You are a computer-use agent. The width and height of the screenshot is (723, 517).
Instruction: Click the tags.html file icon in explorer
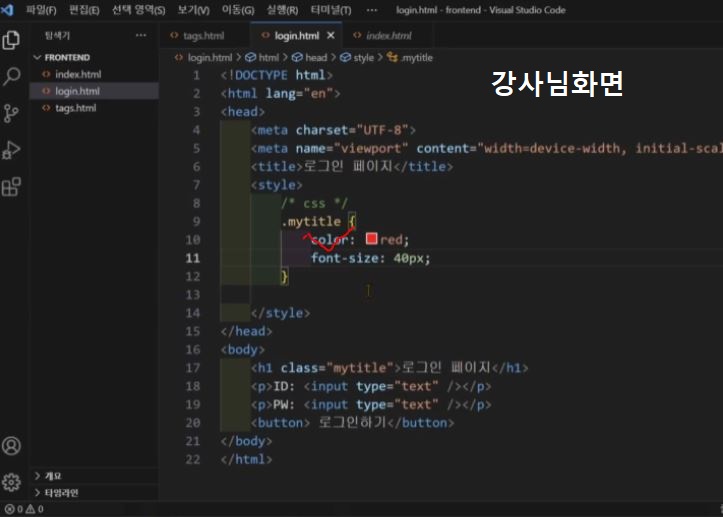[46, 108]
